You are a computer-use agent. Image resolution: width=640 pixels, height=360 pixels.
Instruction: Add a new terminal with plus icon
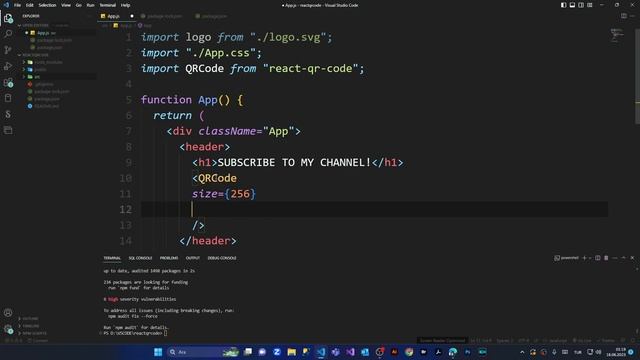click(584, 258)
